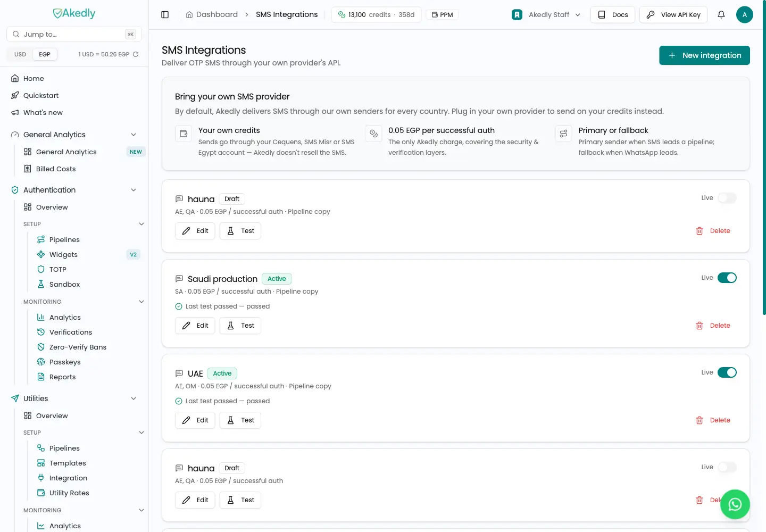Test the UAE integration
This screenshot has height=532, width=766.
click(x=240, y=420)
